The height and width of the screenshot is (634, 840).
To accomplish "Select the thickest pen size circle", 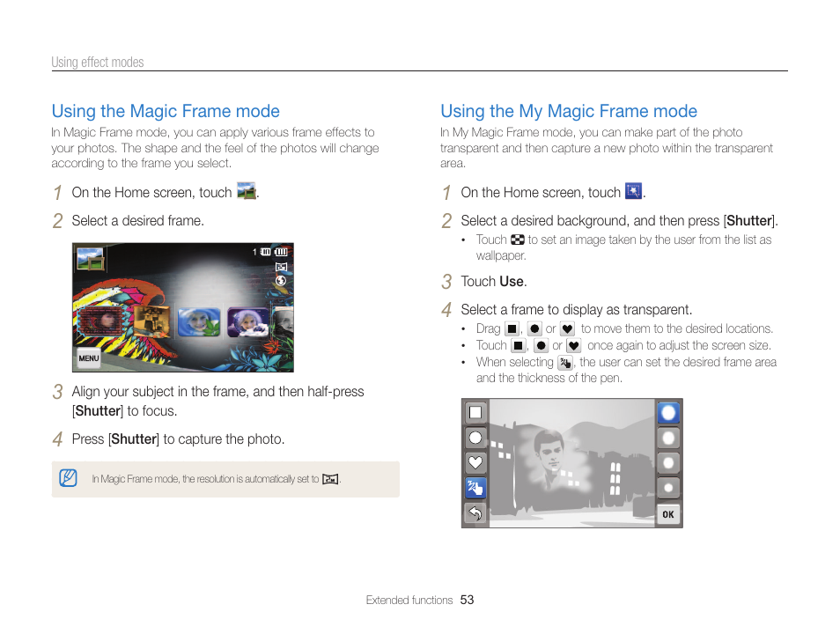I will tap(668, 413).
